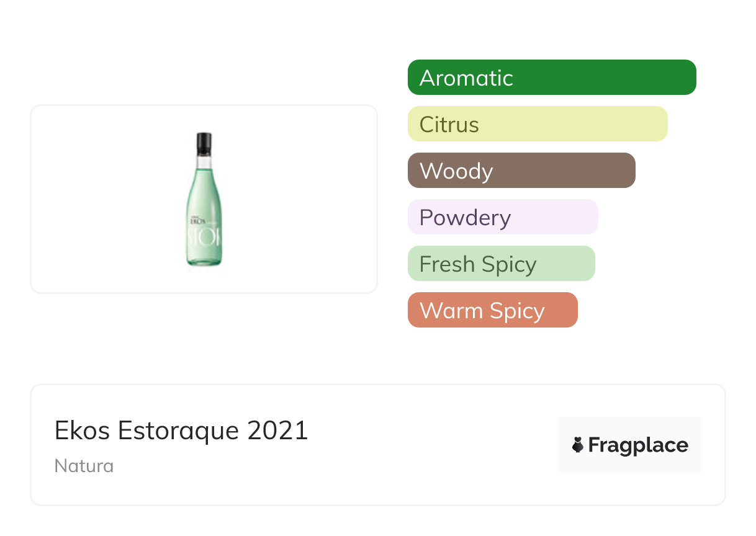Click the black cap of the bottle

pos(204,143)
